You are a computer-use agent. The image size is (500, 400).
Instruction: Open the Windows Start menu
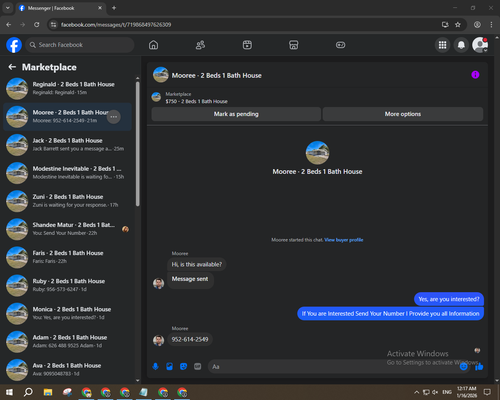coord(9,392)
